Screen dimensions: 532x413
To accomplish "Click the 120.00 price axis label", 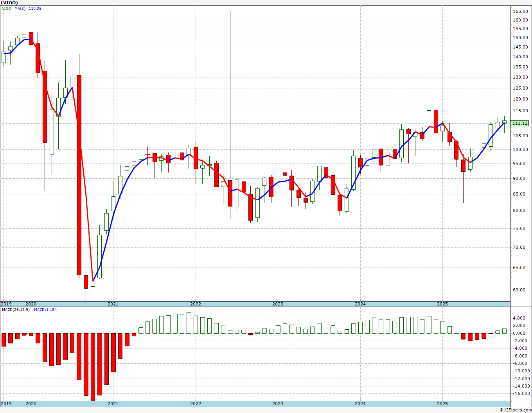I will point(521,99).
